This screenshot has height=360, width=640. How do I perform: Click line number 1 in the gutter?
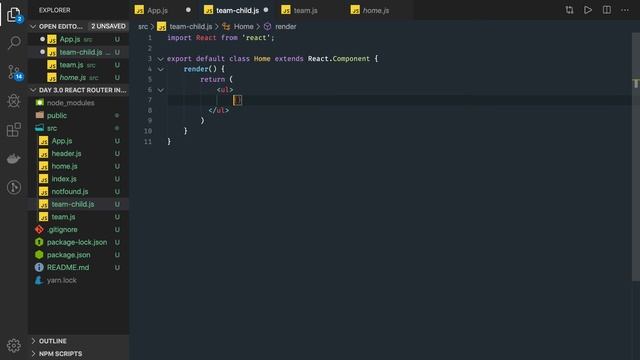coord(149,38)
